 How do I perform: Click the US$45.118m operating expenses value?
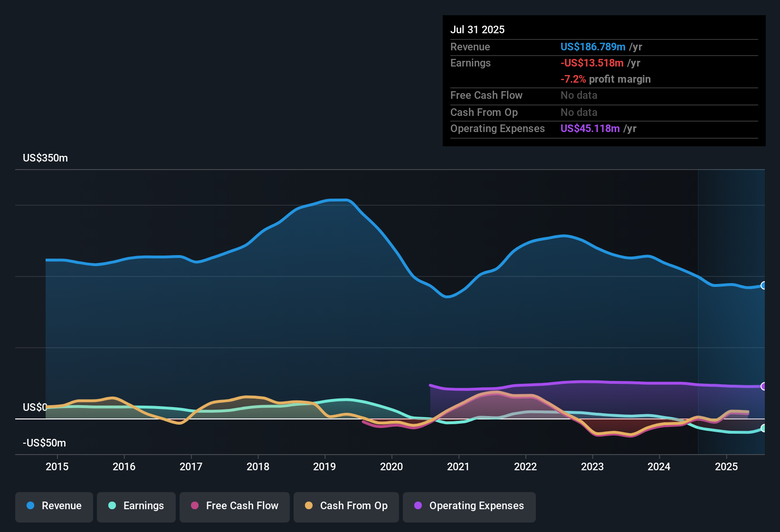coord(590,128)
